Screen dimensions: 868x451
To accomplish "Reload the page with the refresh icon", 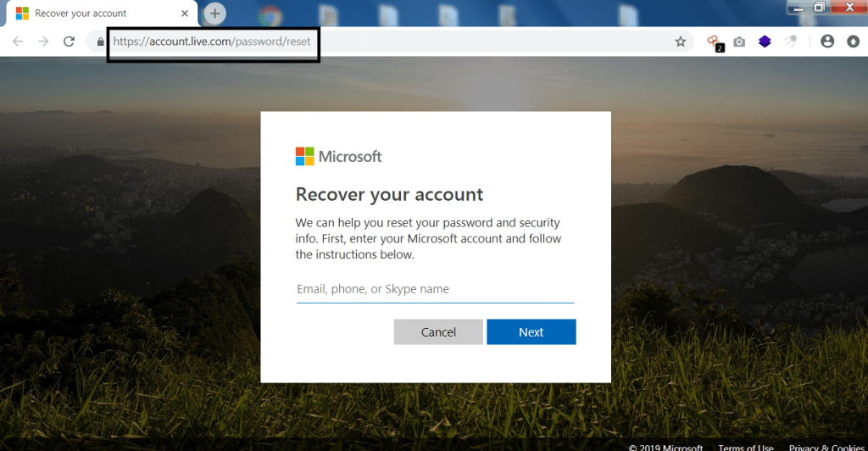I will pos(69,42).
